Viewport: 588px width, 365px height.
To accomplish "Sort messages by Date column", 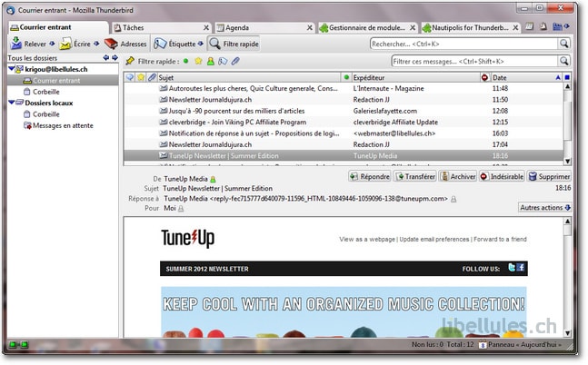I will (x=526, y=77).
